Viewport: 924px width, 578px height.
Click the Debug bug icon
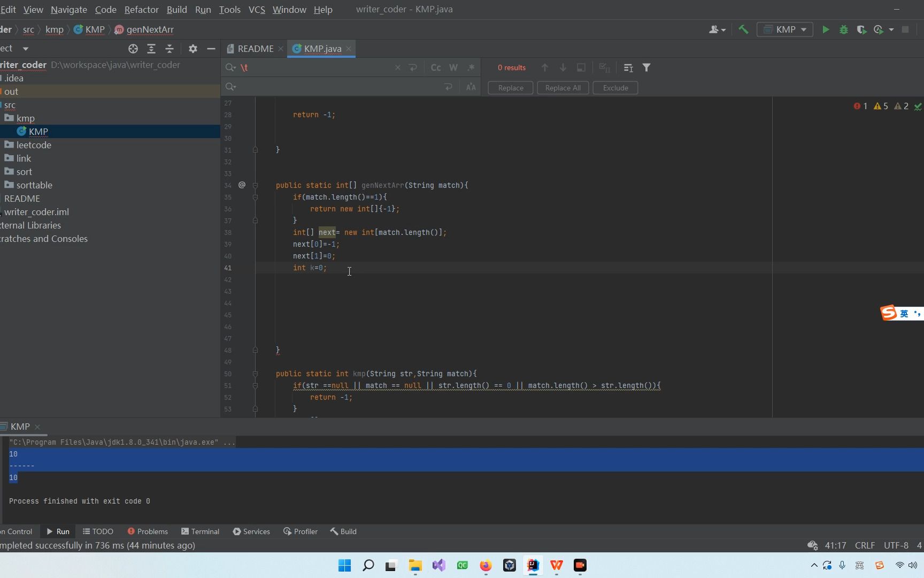click(x=844, y=29)
